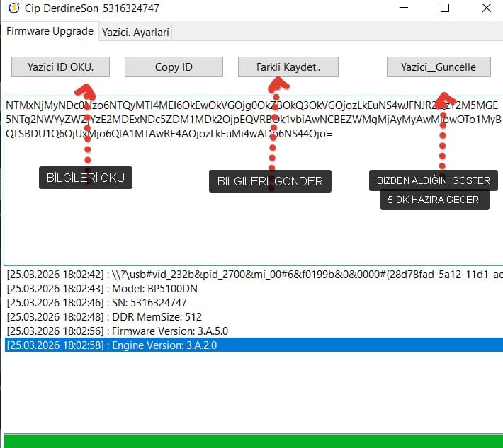Viewport: 503px width, 448px height.
Task: Close the Cip DerdineSon window
Action: coord(487,8)
